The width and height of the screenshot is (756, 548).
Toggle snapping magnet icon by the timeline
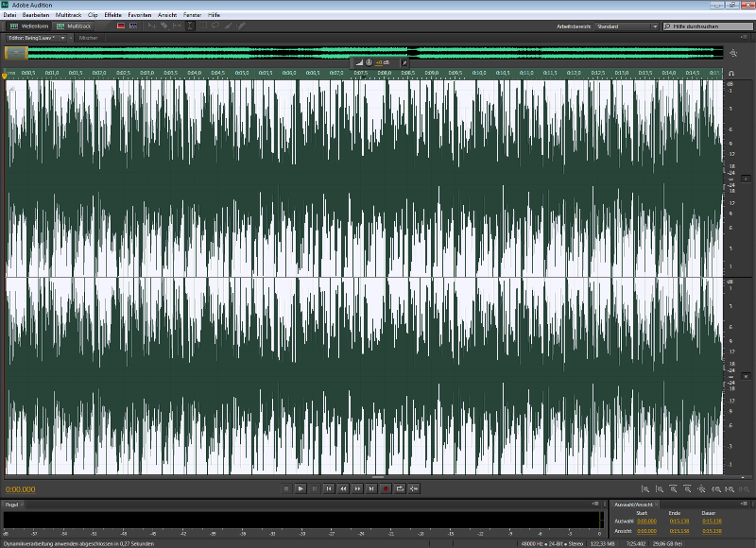click(731, 74)
